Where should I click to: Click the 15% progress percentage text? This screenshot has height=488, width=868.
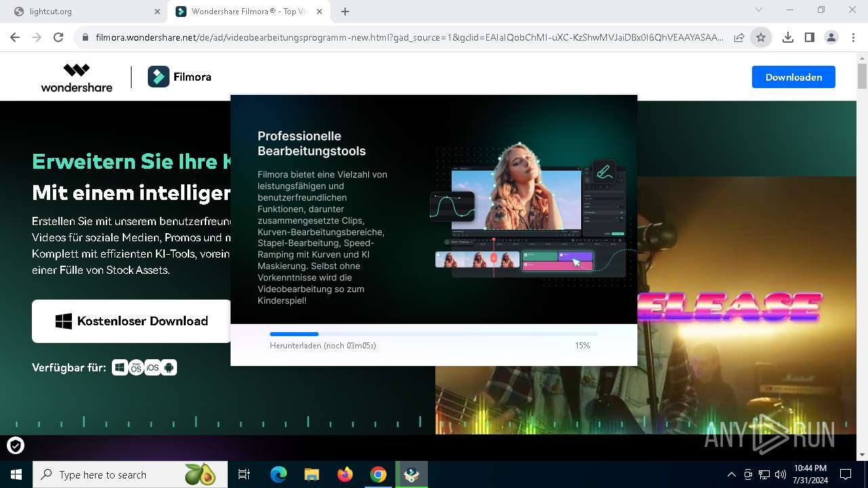[583, 346]
